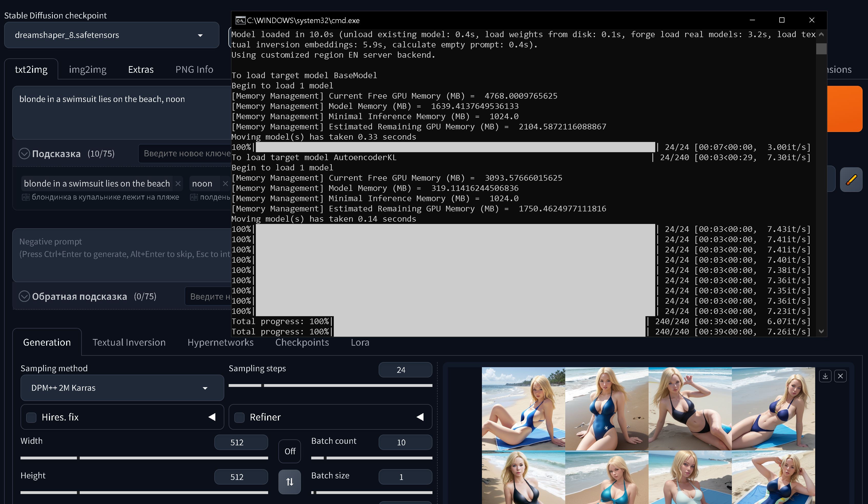Screen dimensions: 868x504
Task: Click the orange Generate button
Action: point(844,109)
